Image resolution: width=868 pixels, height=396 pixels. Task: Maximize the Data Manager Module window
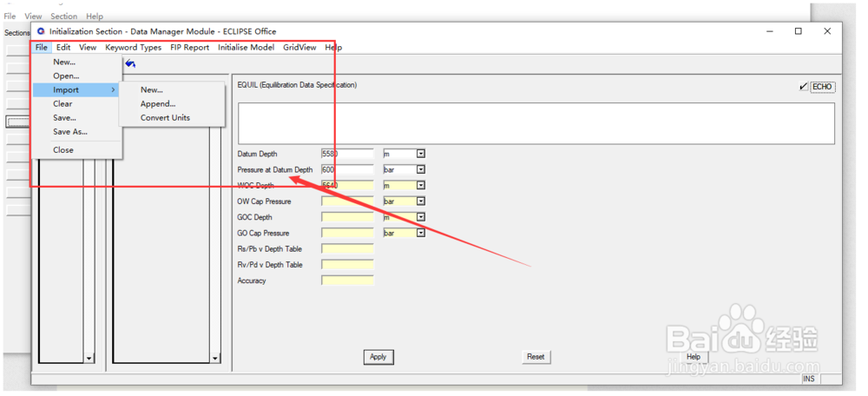799,31
